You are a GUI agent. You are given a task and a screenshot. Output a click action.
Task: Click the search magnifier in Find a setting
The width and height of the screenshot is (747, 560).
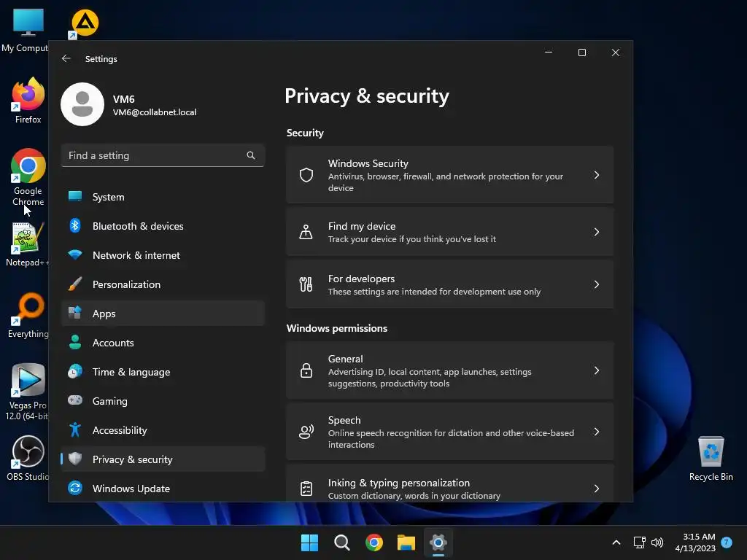coord(251,155)
